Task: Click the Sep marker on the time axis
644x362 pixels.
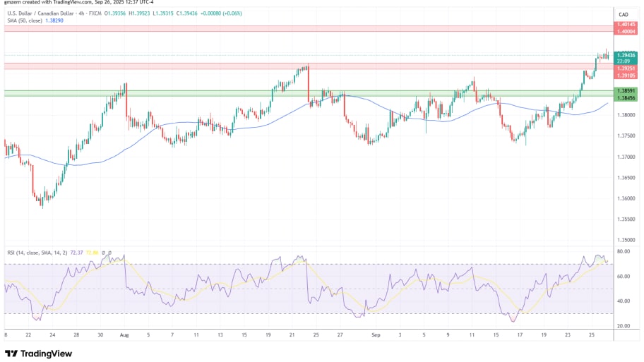Action: pos(376,336)
